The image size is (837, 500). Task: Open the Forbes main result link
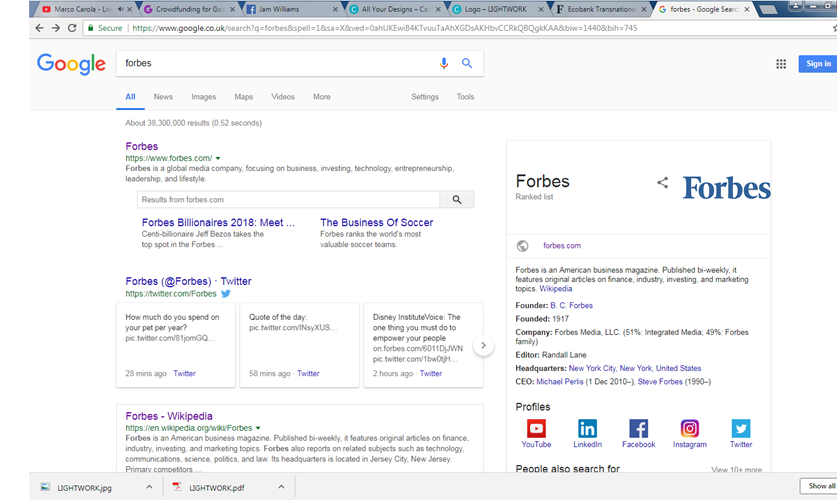[x=141, y=146]
